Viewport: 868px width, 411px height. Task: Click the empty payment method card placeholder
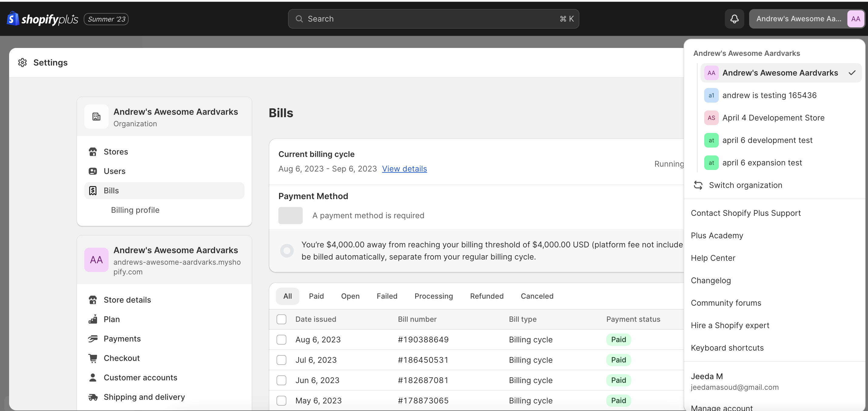(290, 215)
